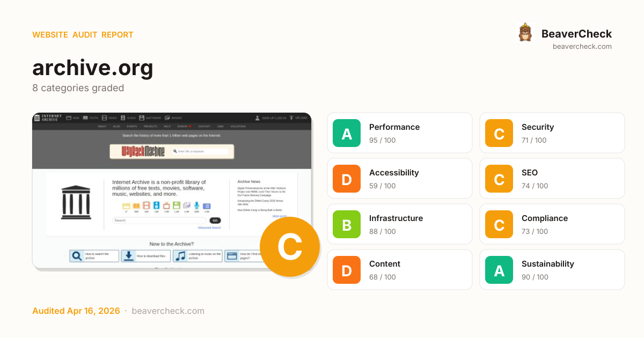Screen dimensions: 644x338
Task: Click the Infrastructure grade B badge
Action: click(x=347, y=224)
